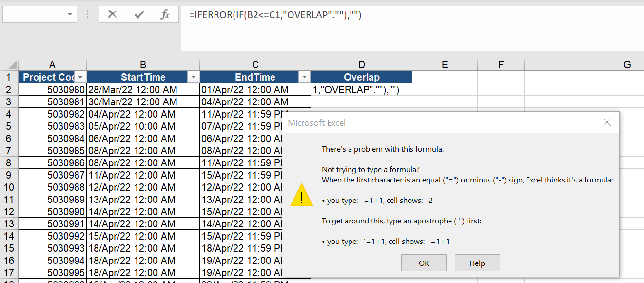Click start time 15/Apr/22 12:00 AM
This screenshot has width=644, height=283.
(143, 236)
